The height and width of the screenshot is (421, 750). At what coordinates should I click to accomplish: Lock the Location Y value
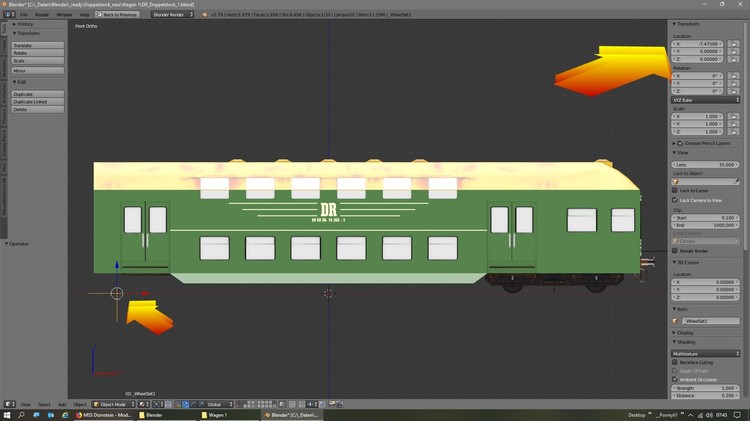(x=733, y=52)
